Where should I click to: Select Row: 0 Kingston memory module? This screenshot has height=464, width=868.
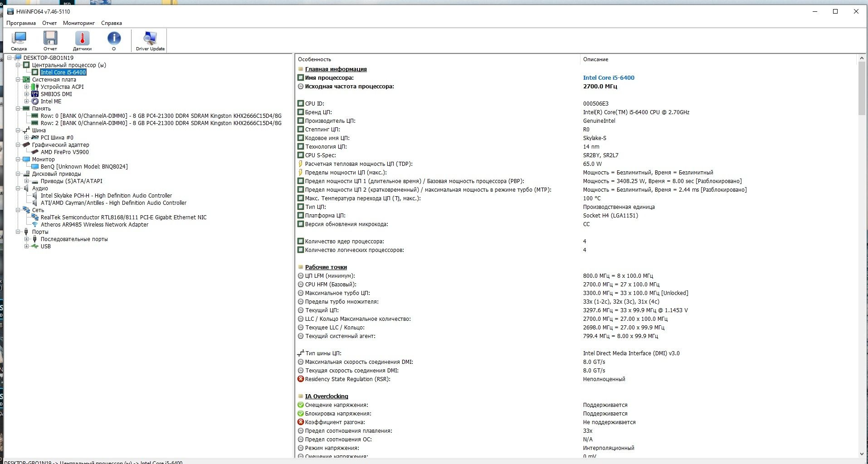pos(161,116)
